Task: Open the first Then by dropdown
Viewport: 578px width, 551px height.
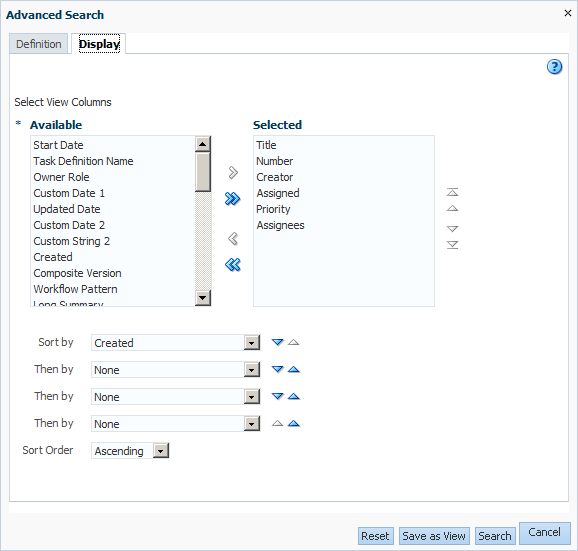Action: [x=252, y=370]
